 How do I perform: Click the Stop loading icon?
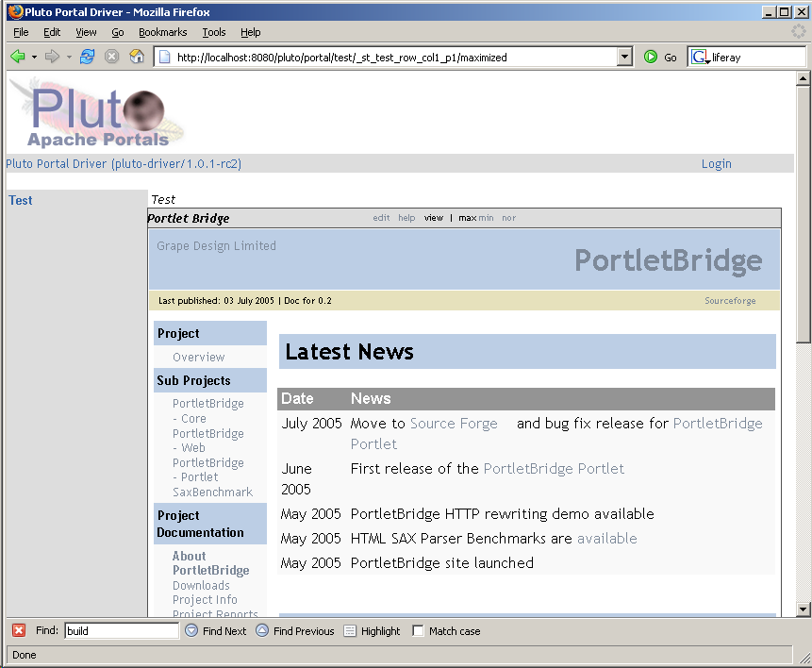tap(112, 57)
